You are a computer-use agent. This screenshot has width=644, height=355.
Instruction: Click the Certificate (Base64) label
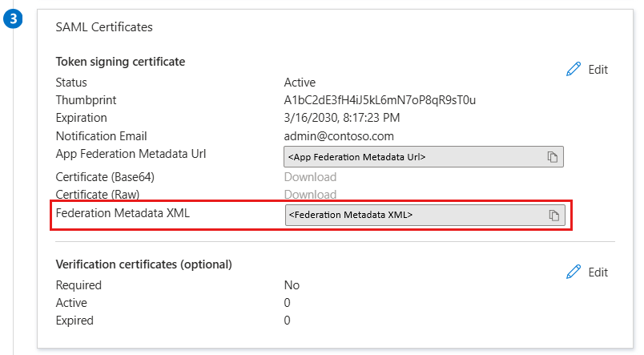pos(105,177)
